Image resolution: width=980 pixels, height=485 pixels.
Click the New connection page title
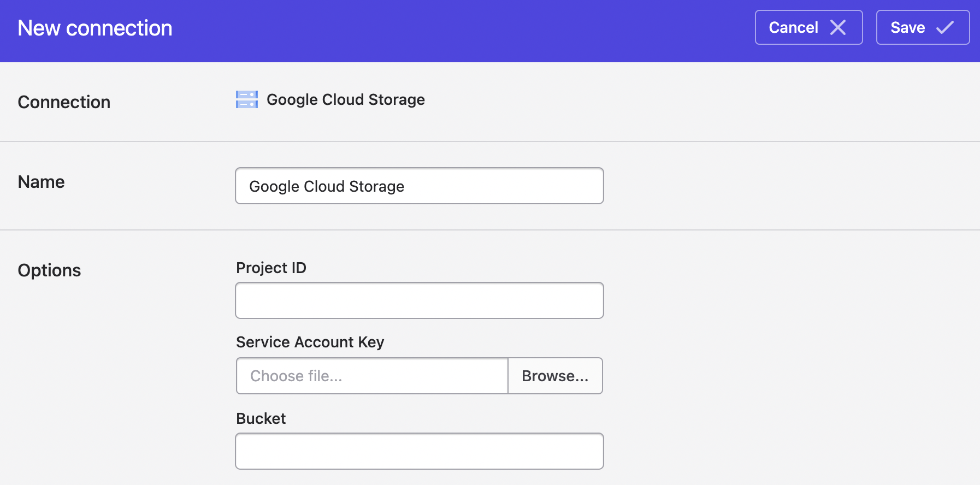(95, 28)
